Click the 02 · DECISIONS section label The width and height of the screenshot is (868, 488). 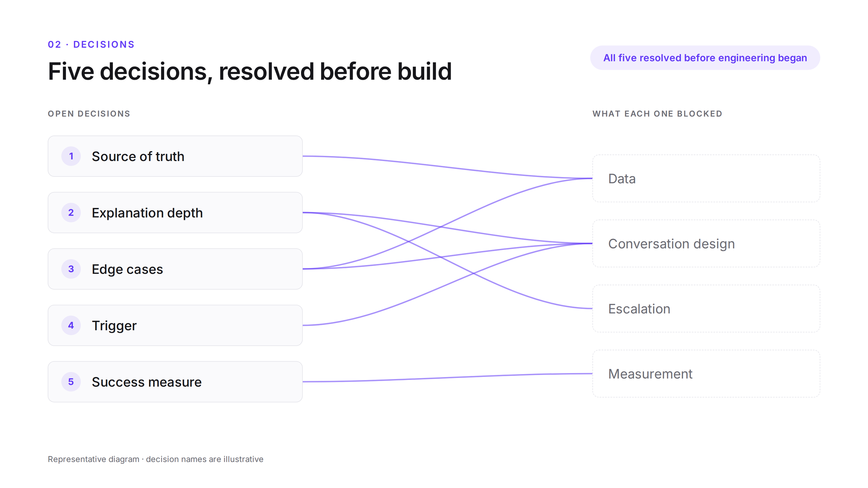tap(91, 44)
